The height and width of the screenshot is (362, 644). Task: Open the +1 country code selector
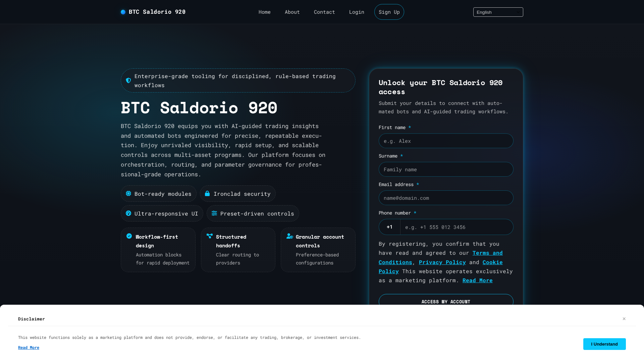point(389,227)
